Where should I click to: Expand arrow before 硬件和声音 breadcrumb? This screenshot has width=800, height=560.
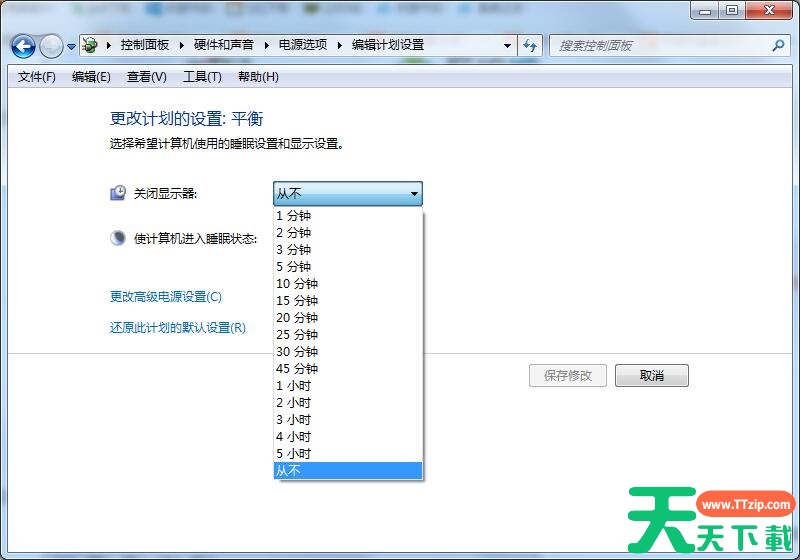182,45
